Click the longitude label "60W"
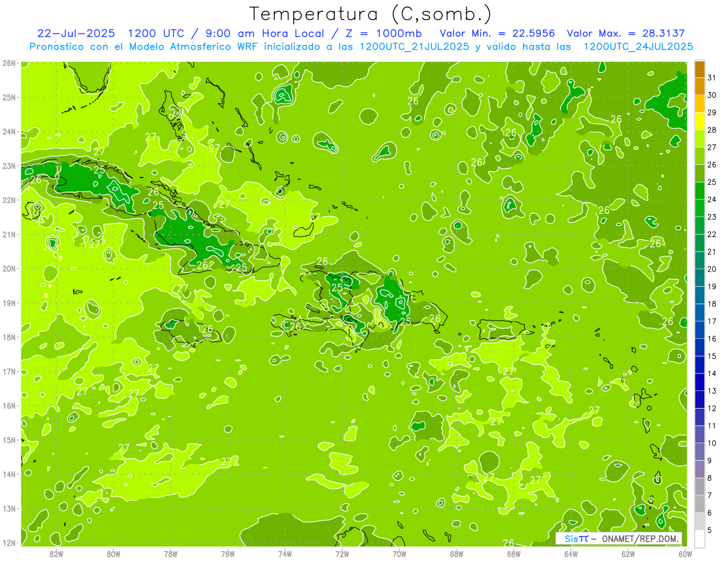 pyautogui.click(x=686, y=554)
